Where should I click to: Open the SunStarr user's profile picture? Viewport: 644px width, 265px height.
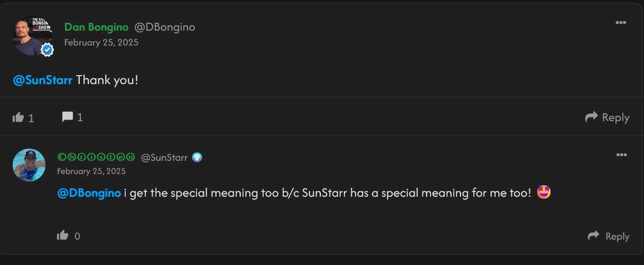29,165
